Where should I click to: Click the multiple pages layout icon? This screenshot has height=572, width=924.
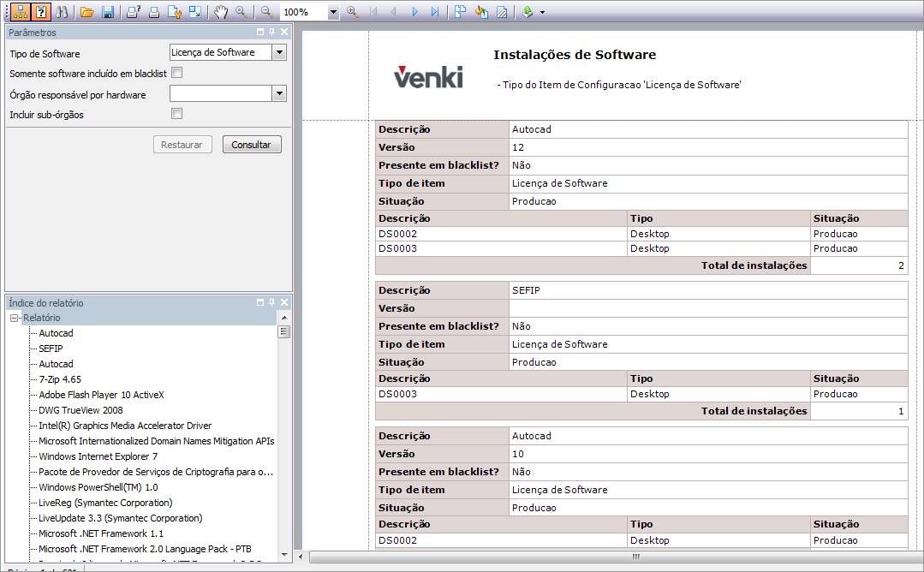[460, 12]
